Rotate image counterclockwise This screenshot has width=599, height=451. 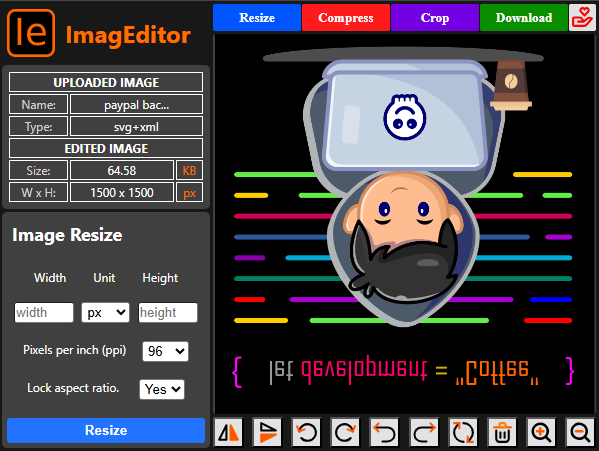point(306,432)
